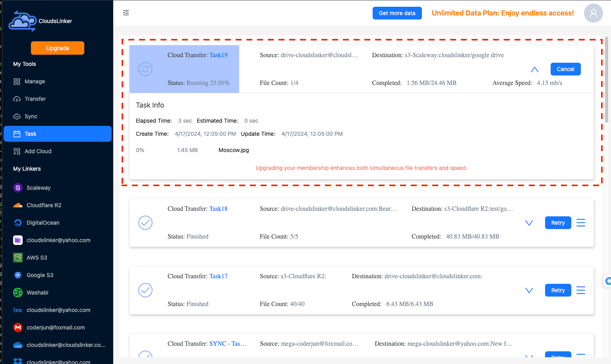This screenshot has height=364, width=611.
Task: Click the Task19 source drive-cloudslinker text
Action: 319,55
